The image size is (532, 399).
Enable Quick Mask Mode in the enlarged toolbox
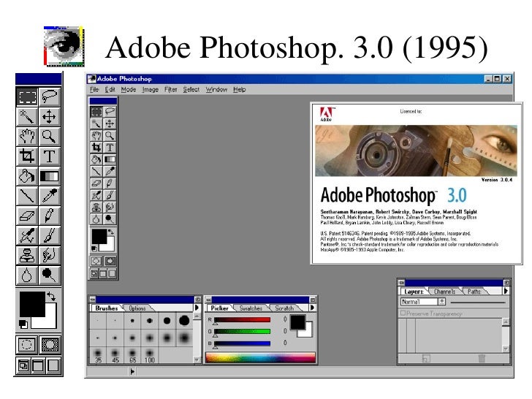click(x=50, y=345)
